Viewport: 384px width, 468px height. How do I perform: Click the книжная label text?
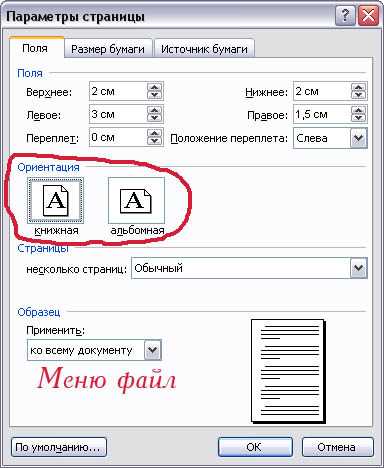[56, 230]
